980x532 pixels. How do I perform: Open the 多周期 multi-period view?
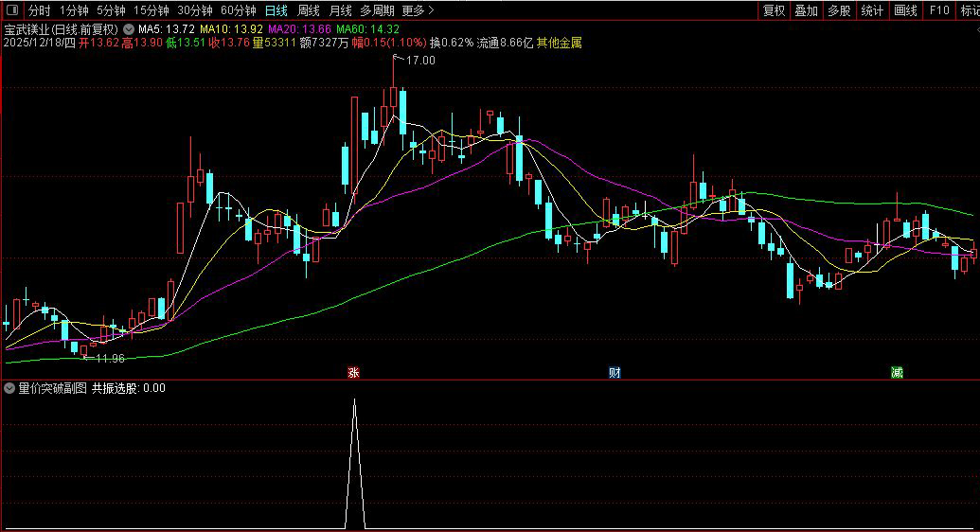pyautogui.click(x=378, y=10)
